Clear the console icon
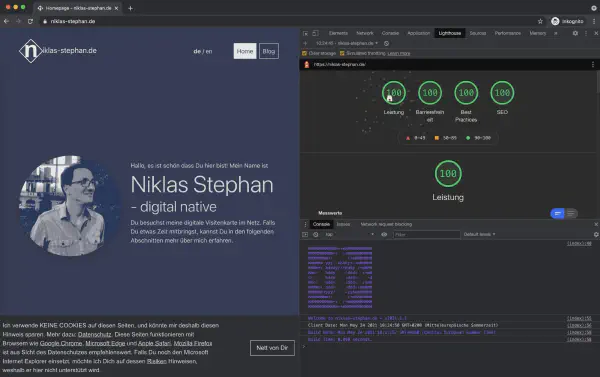 coord(316,234)
